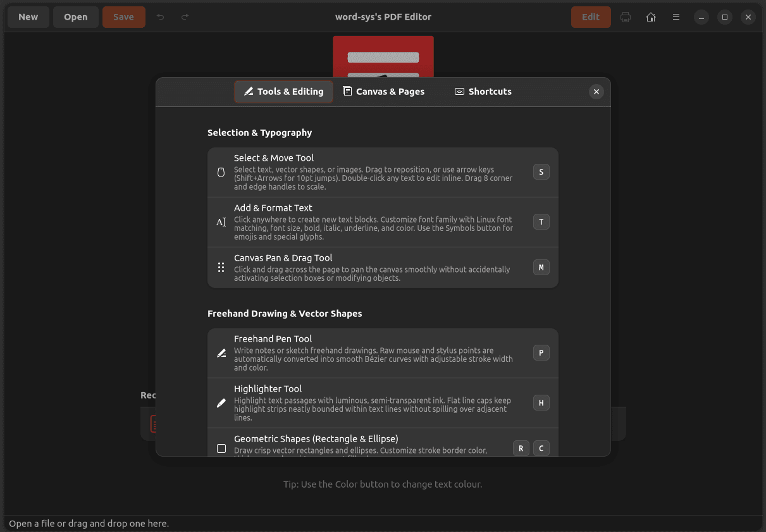Screen dimensions: 766x532
Task: Click the T shortcut key badge
Action: 541,222
